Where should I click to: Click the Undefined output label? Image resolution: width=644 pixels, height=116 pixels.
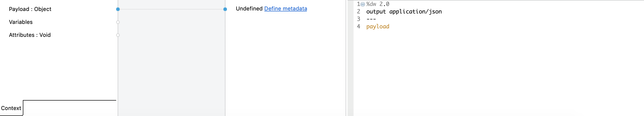pos(249,9)
